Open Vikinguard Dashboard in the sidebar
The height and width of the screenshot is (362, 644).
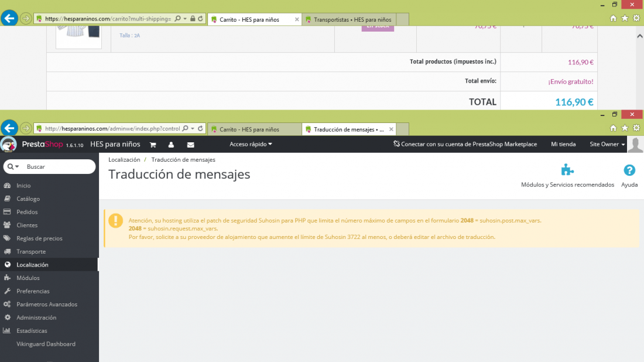click(49, 344)
